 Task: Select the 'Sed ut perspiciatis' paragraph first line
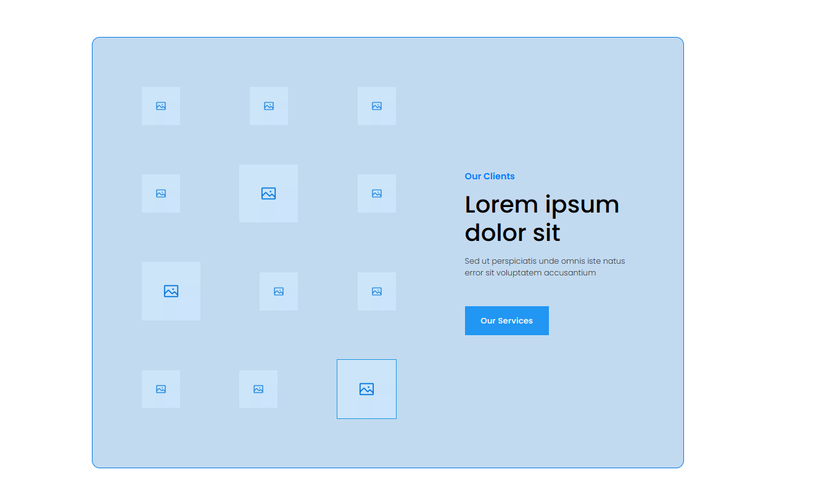(545, 261)
